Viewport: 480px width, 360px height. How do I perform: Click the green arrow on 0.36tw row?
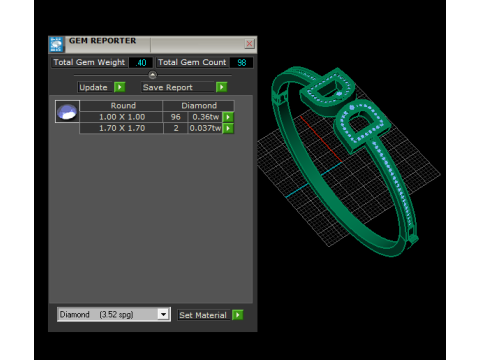[x=228, y=117]
